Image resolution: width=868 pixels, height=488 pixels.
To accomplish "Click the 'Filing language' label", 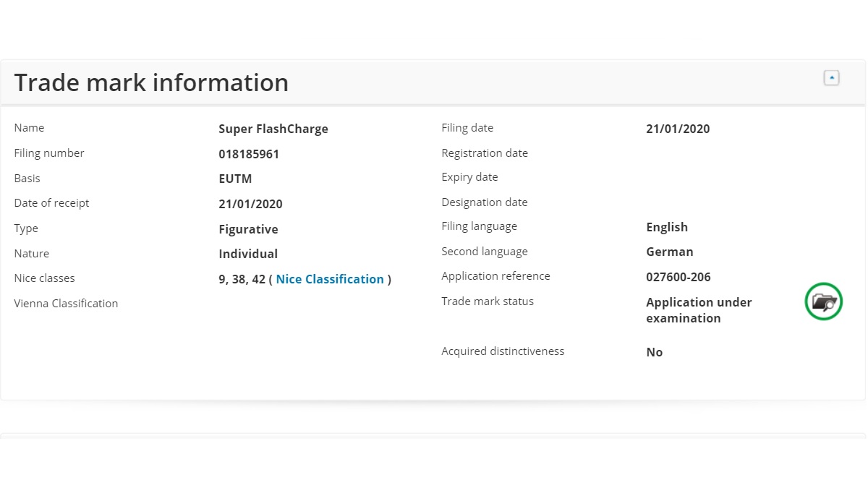I will pos(479,226).
